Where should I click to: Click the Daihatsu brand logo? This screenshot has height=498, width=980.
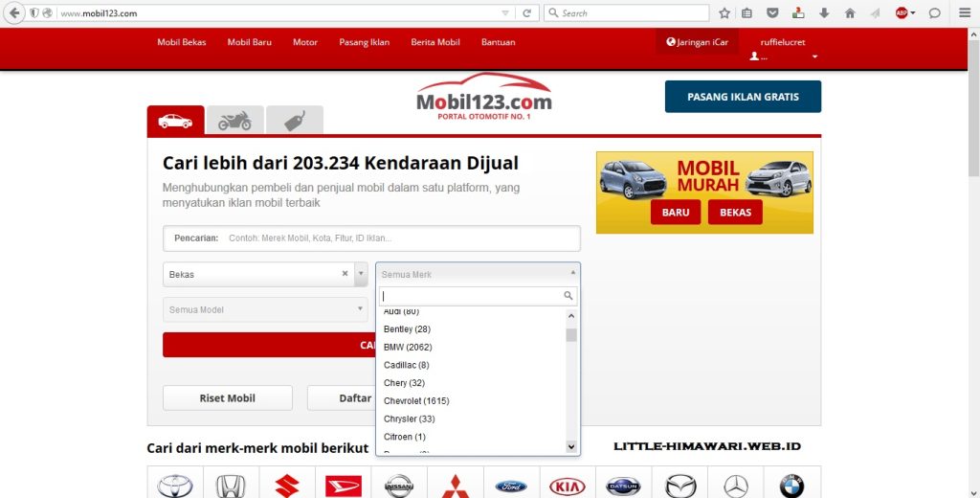(344, 485)
